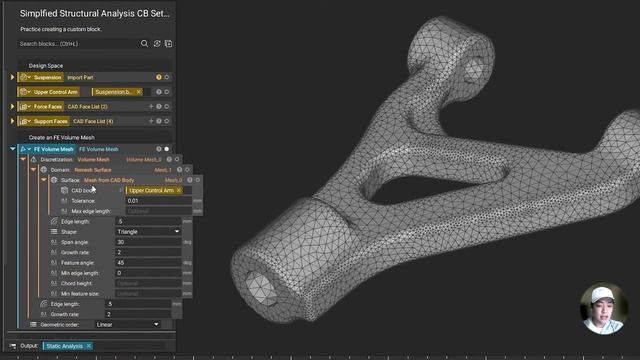The height and width of the screenshot is (360, 640).
Task: Toggle visibility circle of Discretization row
Action: [177, 159]
